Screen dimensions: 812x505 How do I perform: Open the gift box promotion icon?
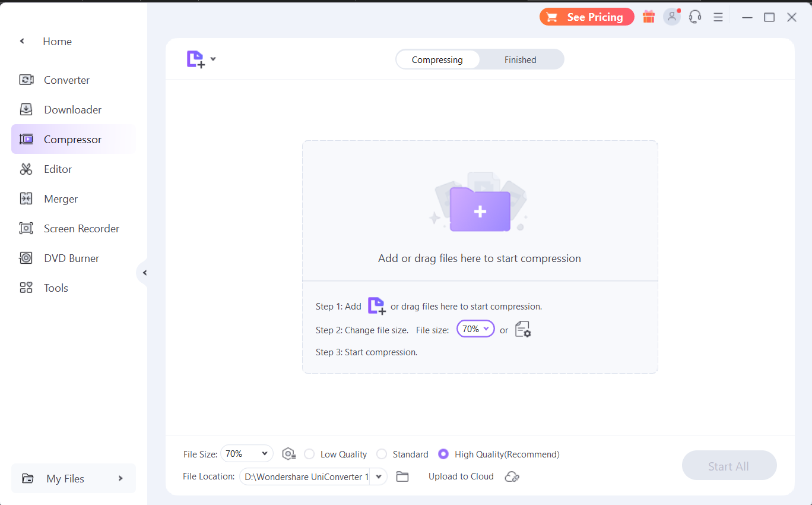[649, 17]
